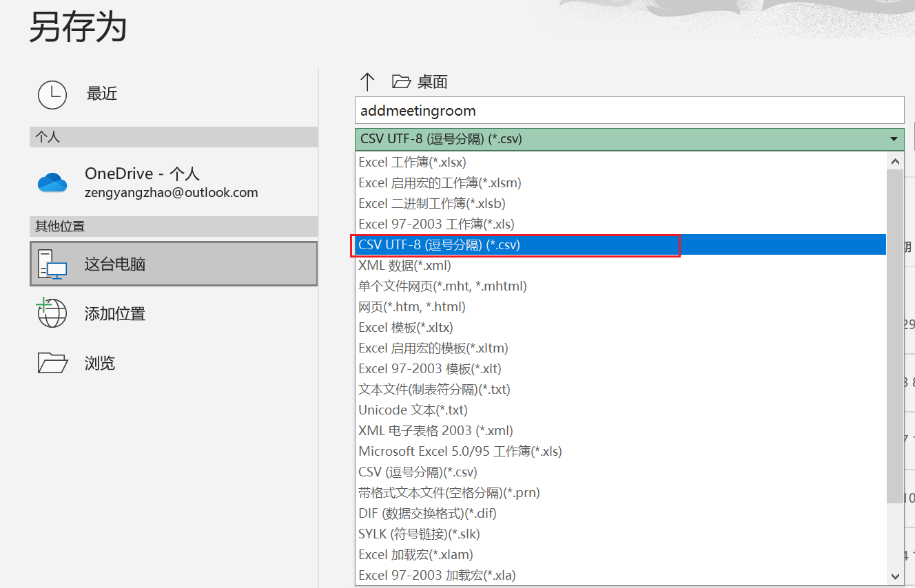The height and width of the screenshot is (588, 915).
Task: Select CSV (逗号分隔)(*.csv) format
Action: tap(621, 472)
